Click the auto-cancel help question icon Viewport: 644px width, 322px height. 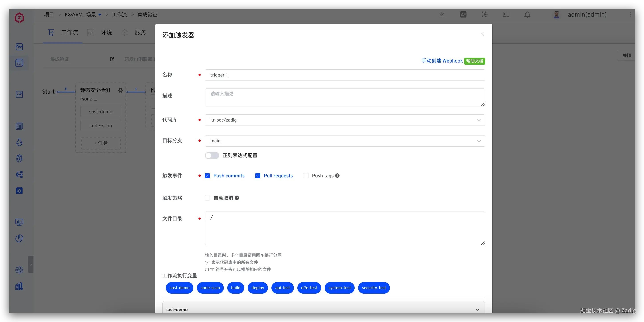click(x=237, y=198)
